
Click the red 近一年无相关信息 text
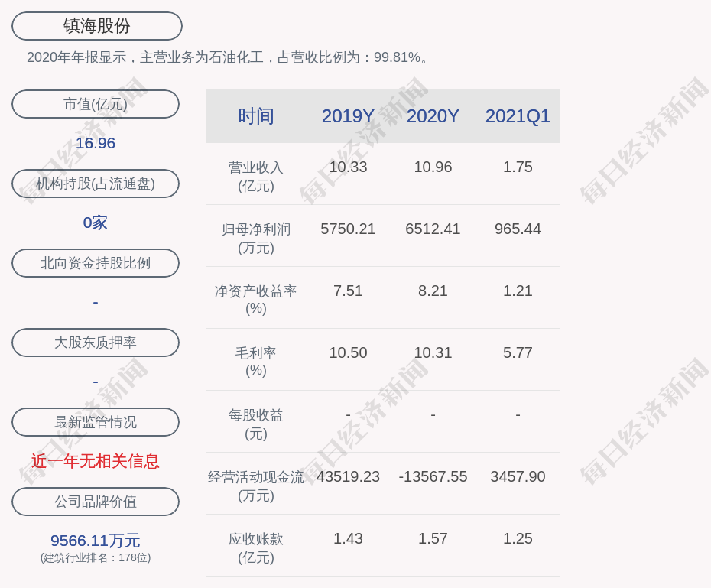click(x=96, y=461)
